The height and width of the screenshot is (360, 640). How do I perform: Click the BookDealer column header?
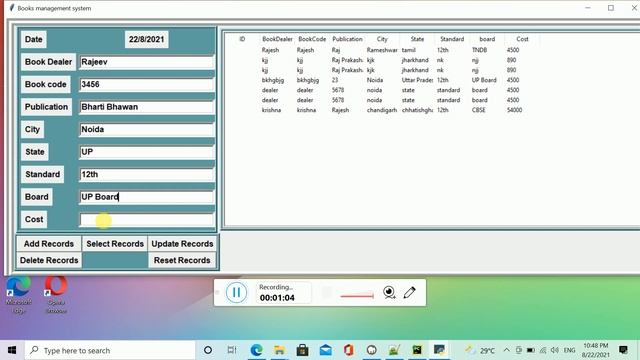coord(277,39)
